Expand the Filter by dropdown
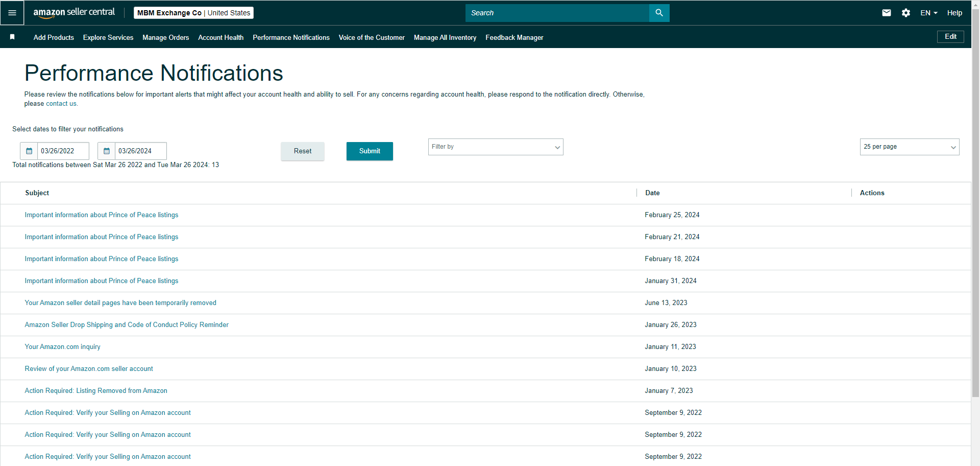 coord(496,147)
